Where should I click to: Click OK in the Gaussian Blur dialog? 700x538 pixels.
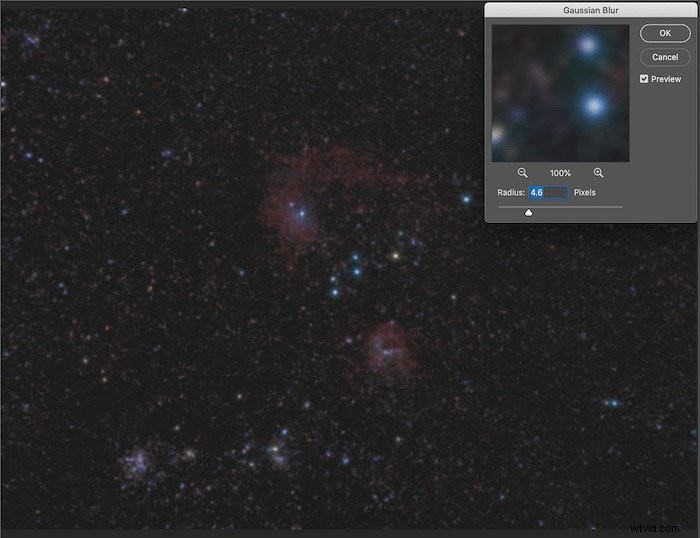(x=665, y=33)
